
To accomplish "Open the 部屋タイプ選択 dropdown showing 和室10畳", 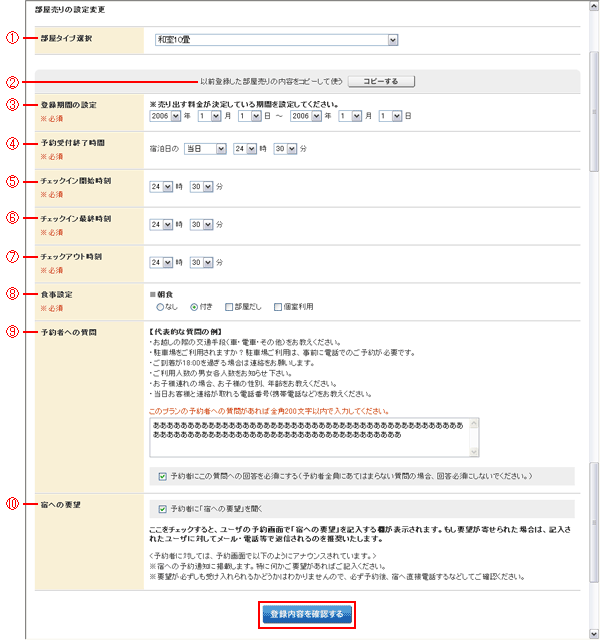I will pos(276,40).
